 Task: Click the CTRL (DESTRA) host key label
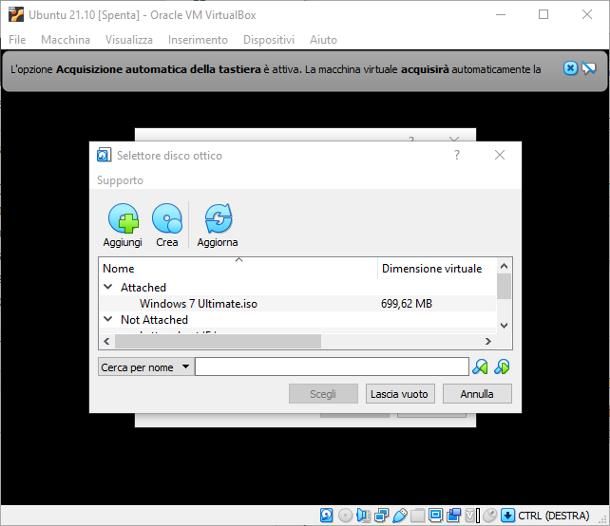[x=554, y=515]
